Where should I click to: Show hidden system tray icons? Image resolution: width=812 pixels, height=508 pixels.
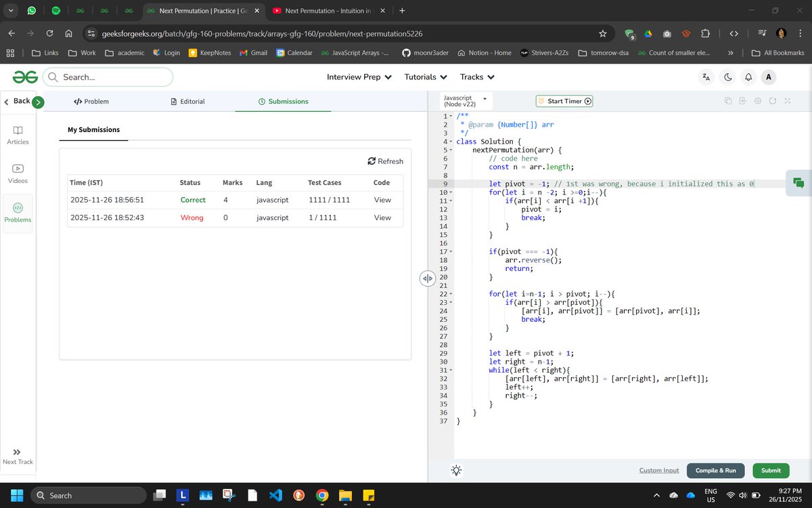[656, 495]
